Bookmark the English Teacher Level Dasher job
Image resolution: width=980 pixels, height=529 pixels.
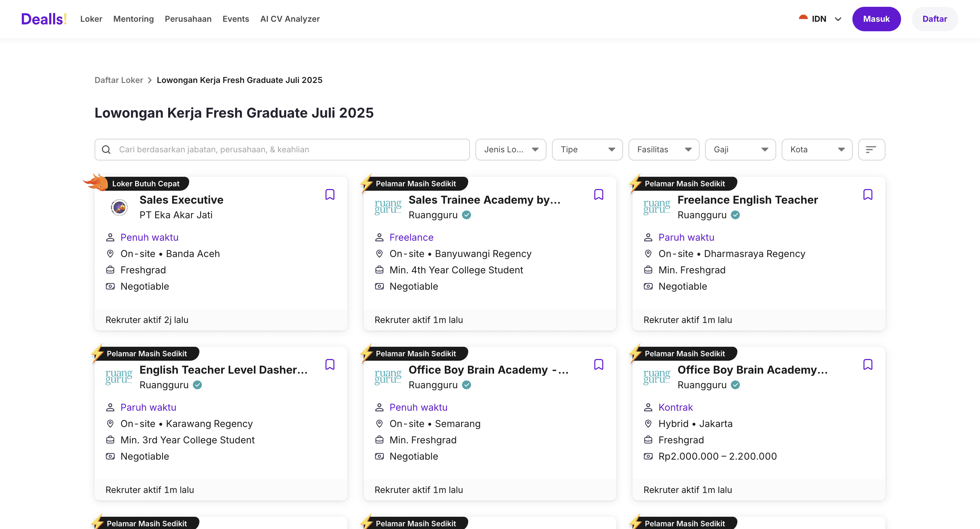[x=330, y=364]
